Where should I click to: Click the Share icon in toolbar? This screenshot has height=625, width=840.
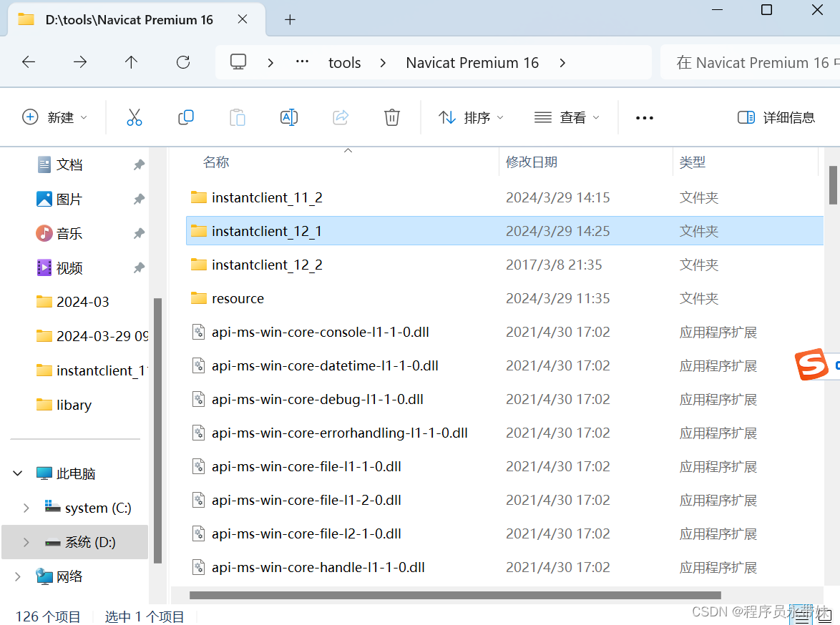click(341, 117)
